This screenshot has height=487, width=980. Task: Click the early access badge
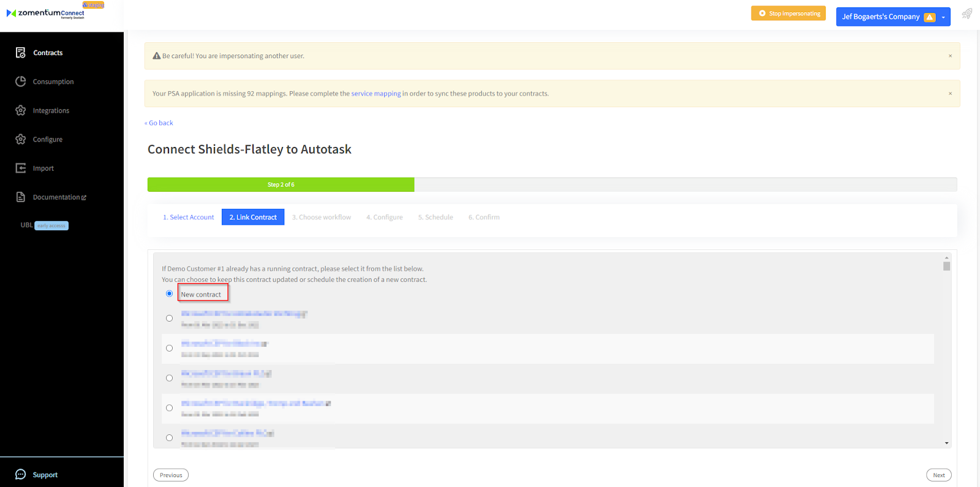[x=51, y=225]
